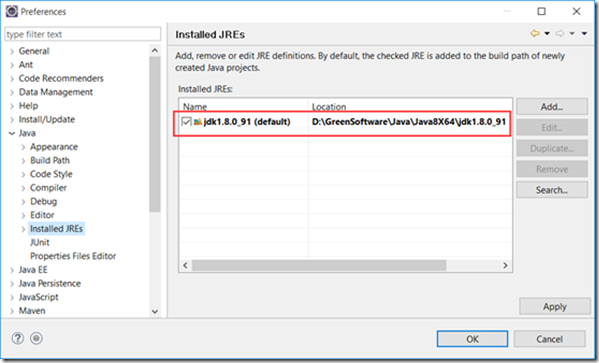599x363 pixels.
Task: Expand the Install/Update node
Action: (x=12, y=120)
